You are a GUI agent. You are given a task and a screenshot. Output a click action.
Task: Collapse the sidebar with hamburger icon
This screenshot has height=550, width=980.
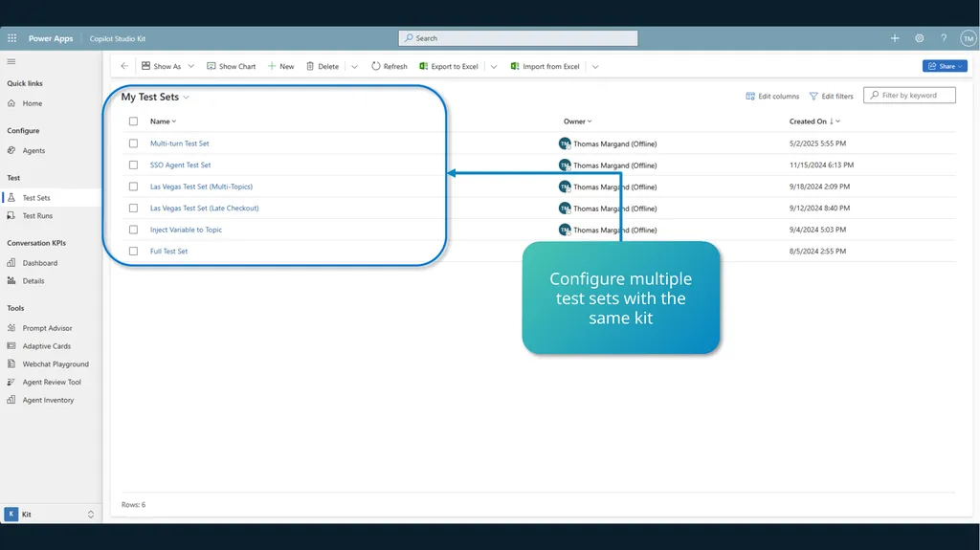(11, 61)
